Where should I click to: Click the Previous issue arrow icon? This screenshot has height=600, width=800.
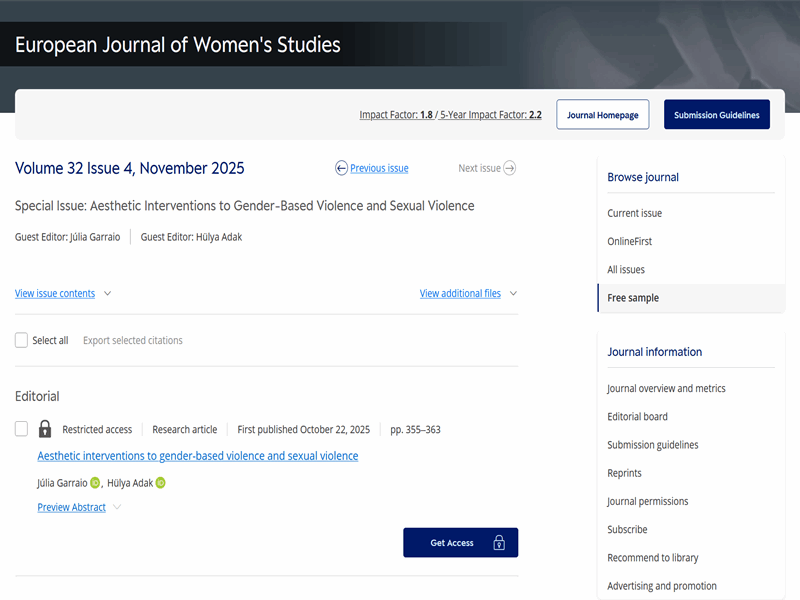click(x=342, y=168)
